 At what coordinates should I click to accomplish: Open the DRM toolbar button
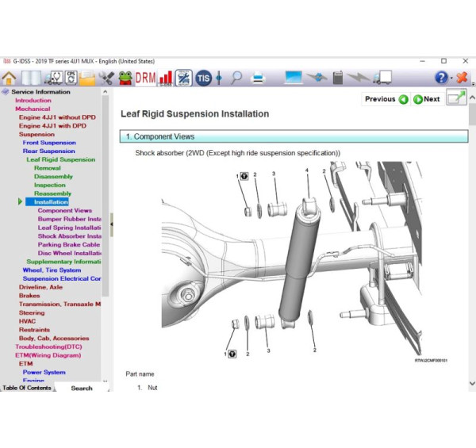point(145,78)
